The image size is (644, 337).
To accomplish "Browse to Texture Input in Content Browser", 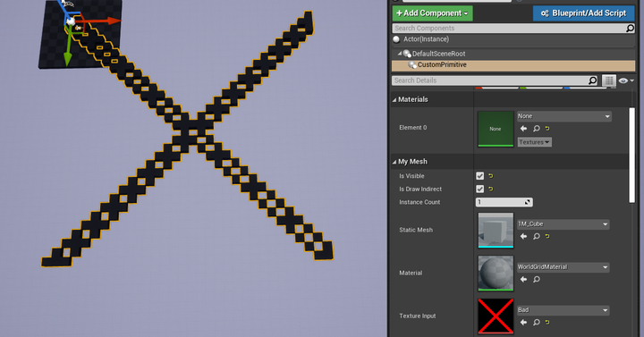I will (x=536, y=322).
